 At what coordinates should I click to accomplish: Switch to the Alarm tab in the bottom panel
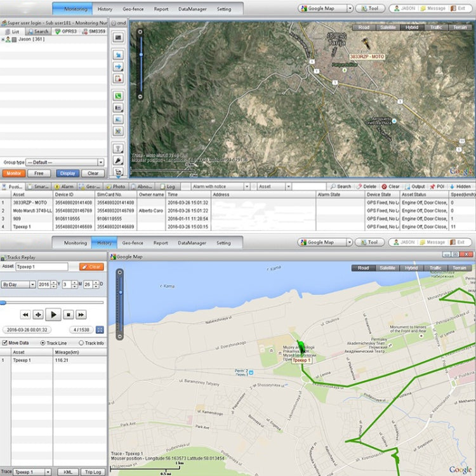pyautogui.click(x=65, y=187)
